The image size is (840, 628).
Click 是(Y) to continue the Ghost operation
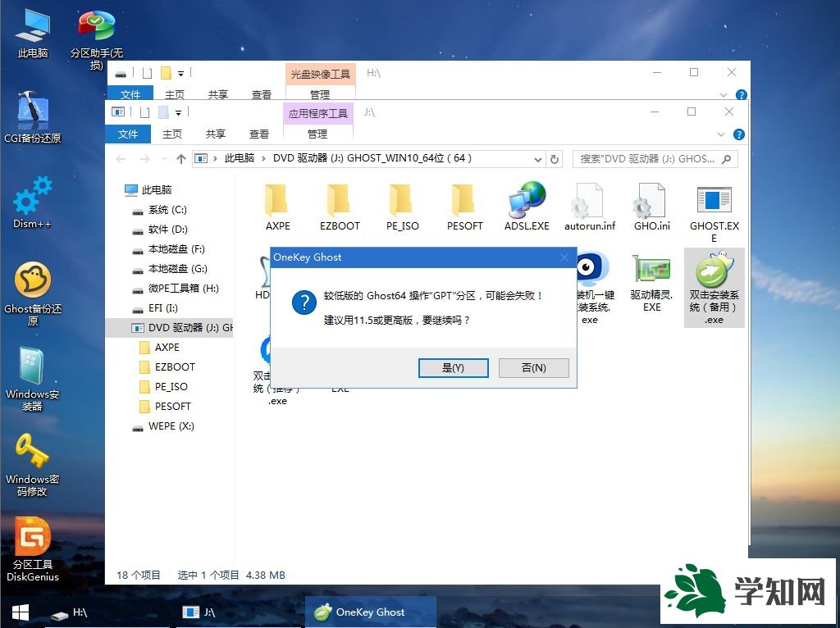[x=453, y=367]
